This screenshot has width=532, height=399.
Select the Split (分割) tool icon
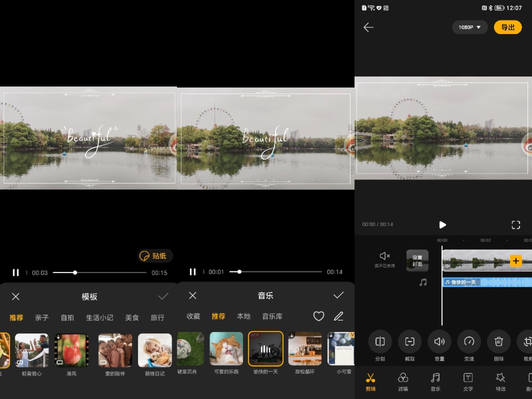pyautogui.click(x=380, y=342)
